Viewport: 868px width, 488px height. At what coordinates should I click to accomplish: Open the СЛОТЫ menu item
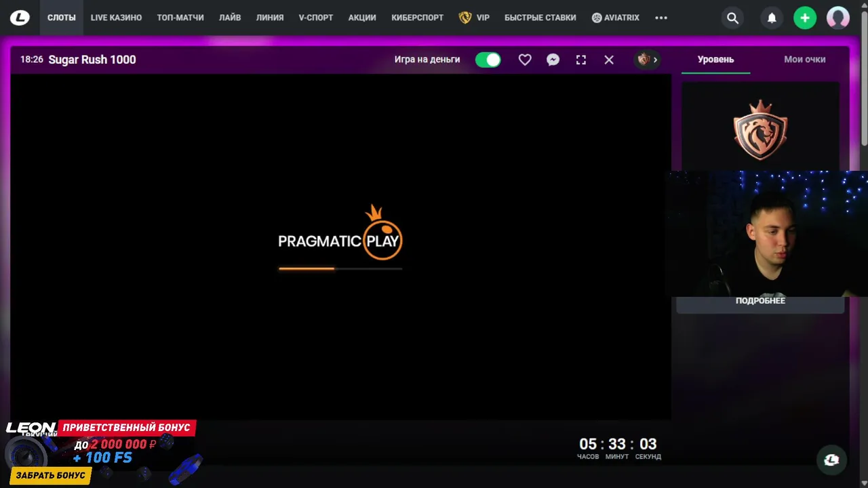tap(62, 18)
